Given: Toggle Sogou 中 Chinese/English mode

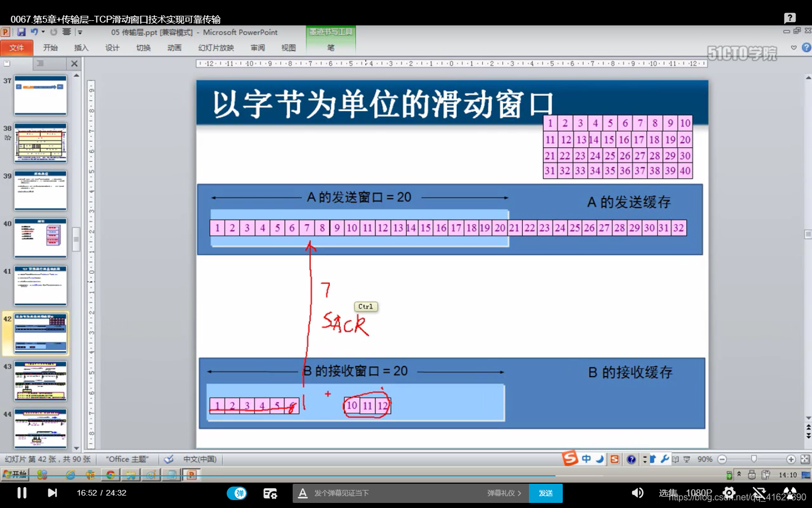Looking at the screenshot, I should point(586,459).
